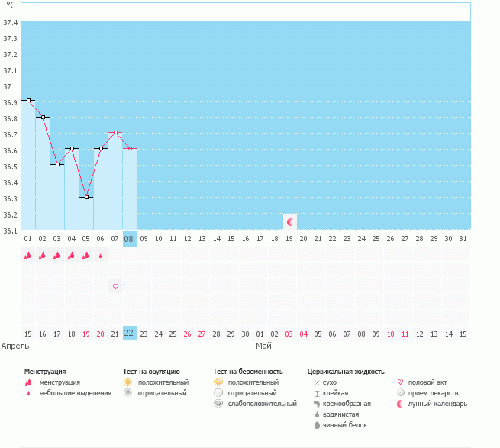This screenshot has height=448, width=500.
Task: Click the 'слабоположительный' pregnancy test legend icon
Action: point(218,403)
